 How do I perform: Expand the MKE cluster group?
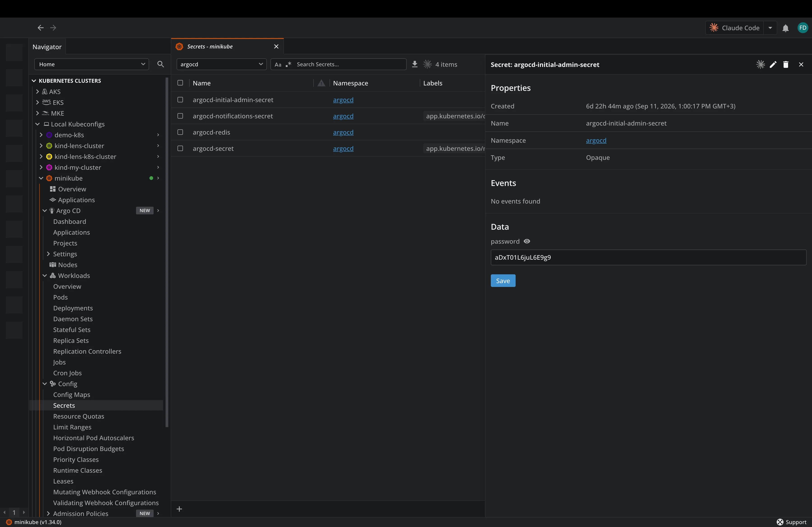[x=37, y=113]
